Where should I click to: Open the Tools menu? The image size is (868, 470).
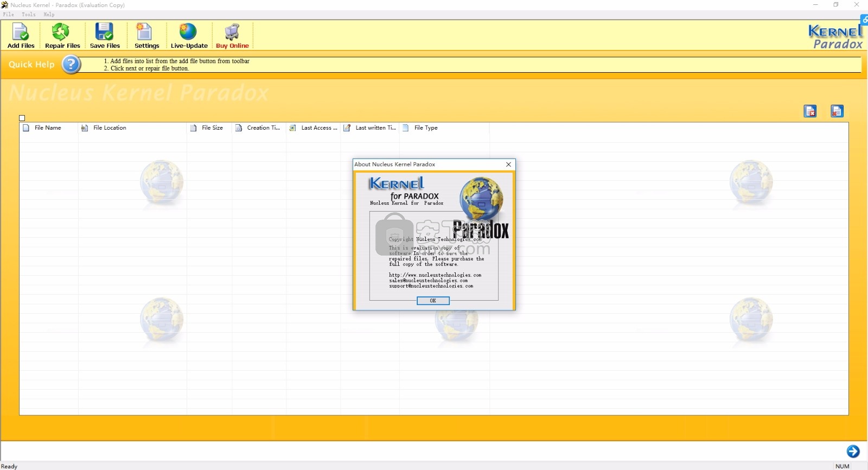pyautogui.click(x=29, y=15)
